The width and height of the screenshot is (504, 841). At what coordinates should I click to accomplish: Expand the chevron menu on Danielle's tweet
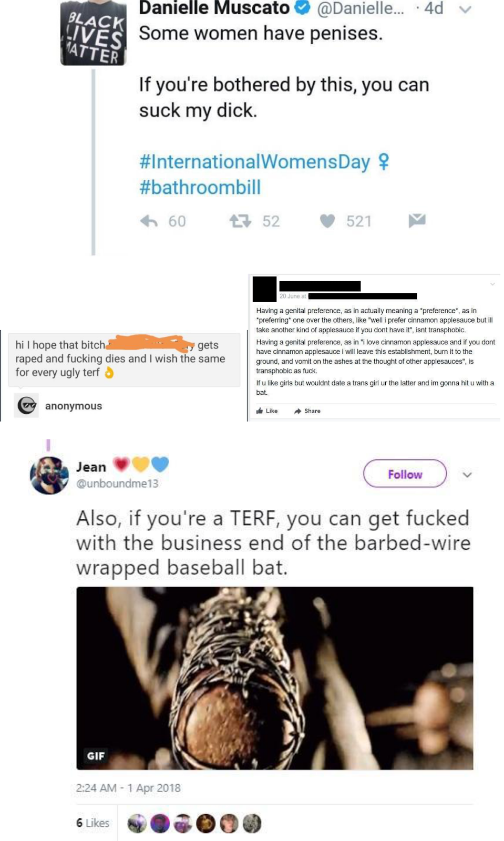pyautogui.click(x=465, y=9)
